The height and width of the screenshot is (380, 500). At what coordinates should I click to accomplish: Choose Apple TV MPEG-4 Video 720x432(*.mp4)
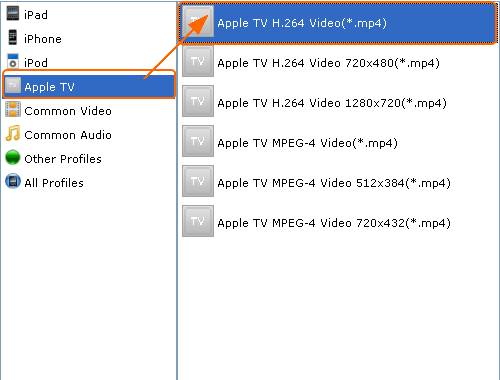coord(337,222)
